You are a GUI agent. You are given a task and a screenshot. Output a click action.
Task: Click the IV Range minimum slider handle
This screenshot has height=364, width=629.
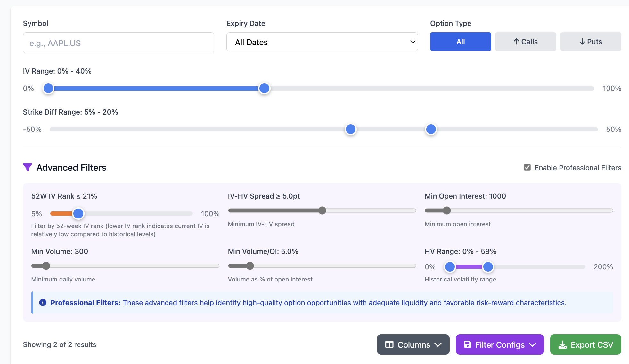pyautogui.click(x=48, y=88)
